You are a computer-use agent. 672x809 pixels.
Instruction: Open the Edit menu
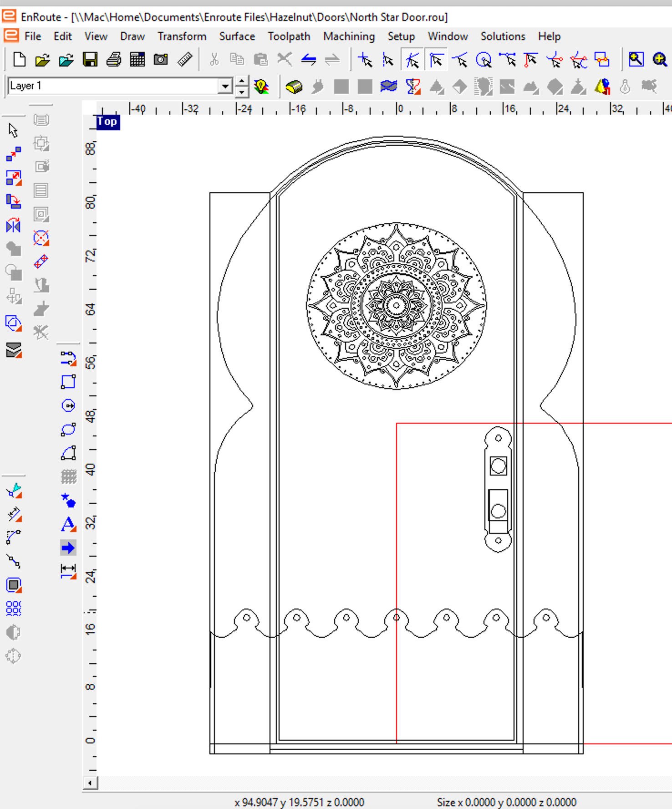pos(63,36)
